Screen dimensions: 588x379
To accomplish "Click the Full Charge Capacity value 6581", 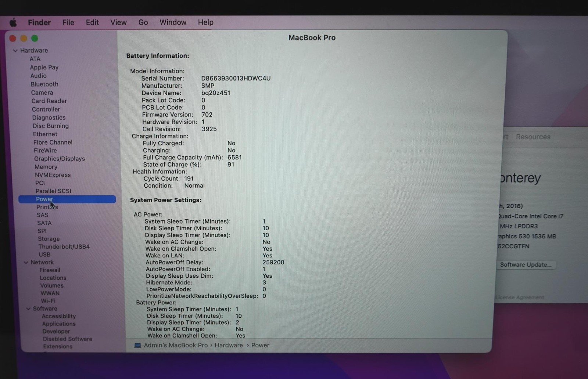I will 234,158.
